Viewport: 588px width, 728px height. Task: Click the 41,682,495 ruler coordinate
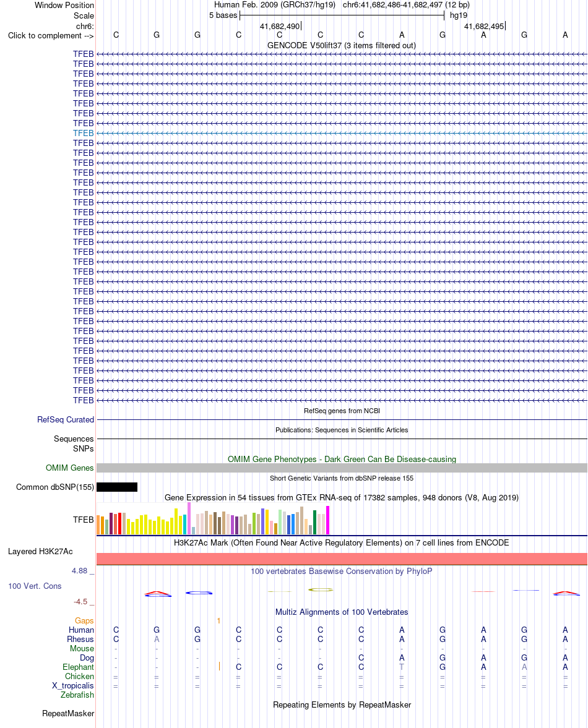484,27
